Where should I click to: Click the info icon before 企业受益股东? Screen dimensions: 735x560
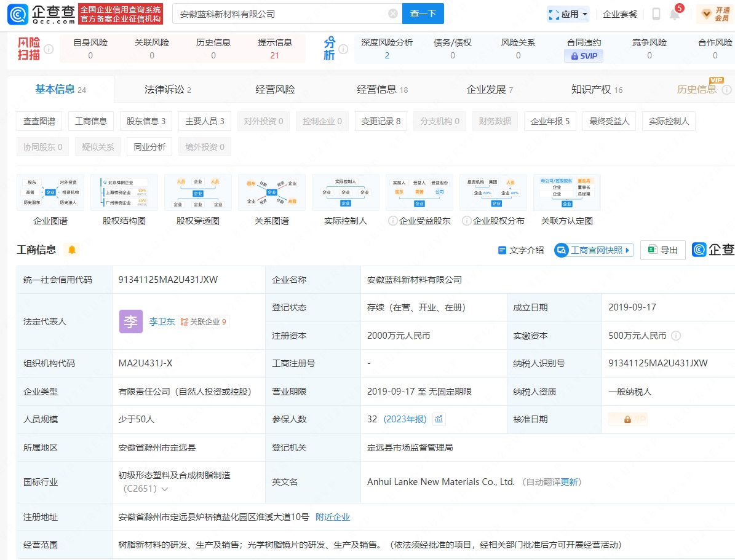click(393, 221)
